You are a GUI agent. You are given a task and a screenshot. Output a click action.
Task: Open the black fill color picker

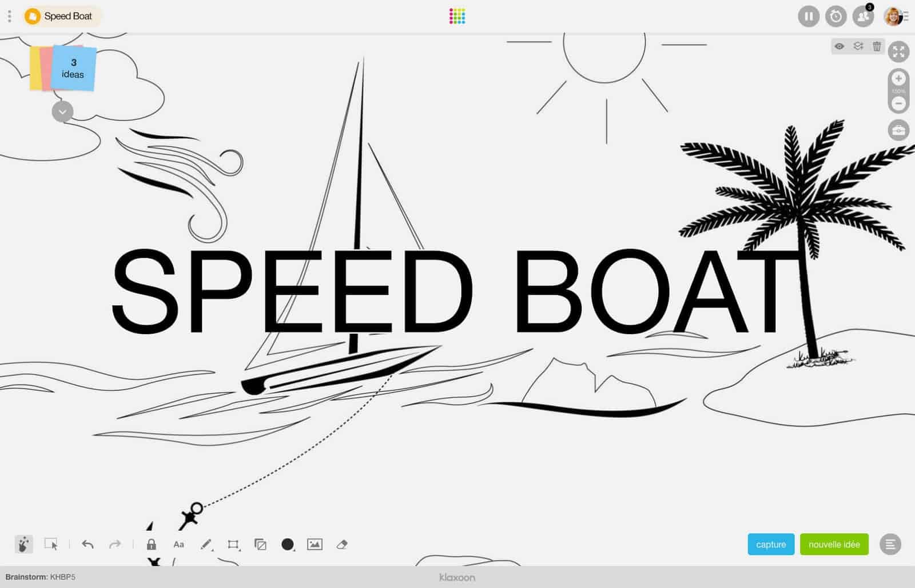pyautogui.click(x=288, y=545)
